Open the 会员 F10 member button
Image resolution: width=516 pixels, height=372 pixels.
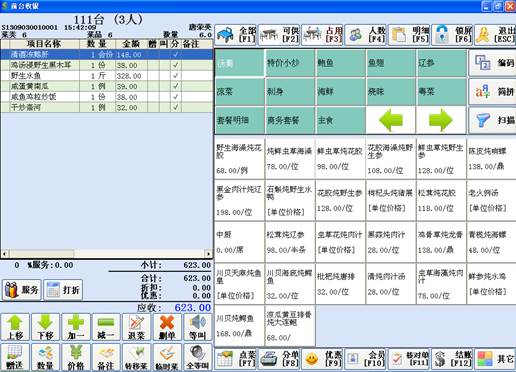coord(366,359)
